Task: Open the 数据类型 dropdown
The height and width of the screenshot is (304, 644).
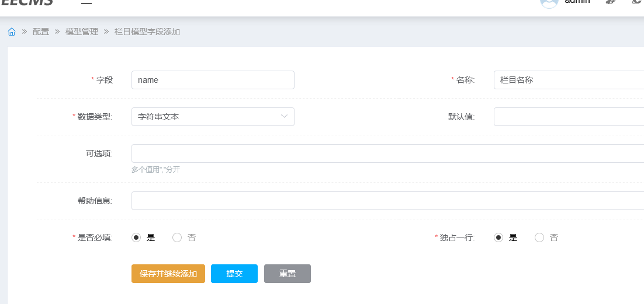Action: coord(213,117)
